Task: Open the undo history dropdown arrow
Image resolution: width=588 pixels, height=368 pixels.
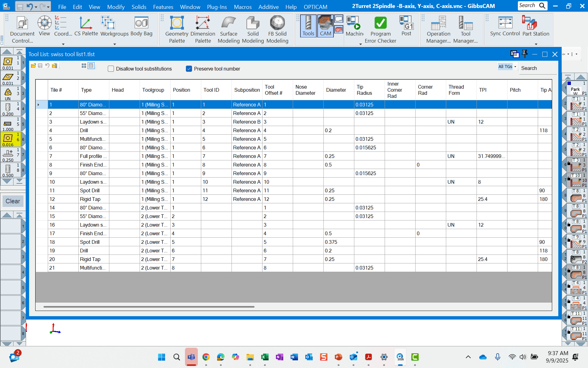Action: (36, 7)
